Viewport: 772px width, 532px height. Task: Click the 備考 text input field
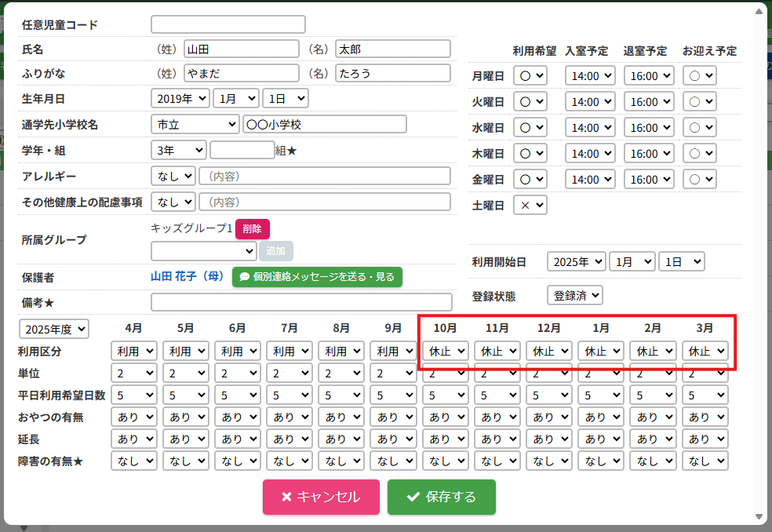[301, 302]
